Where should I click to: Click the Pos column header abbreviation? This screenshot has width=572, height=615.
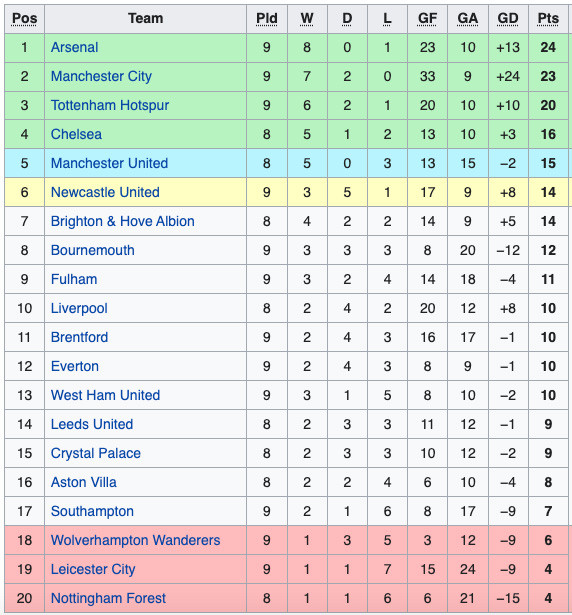click(25, 18)
